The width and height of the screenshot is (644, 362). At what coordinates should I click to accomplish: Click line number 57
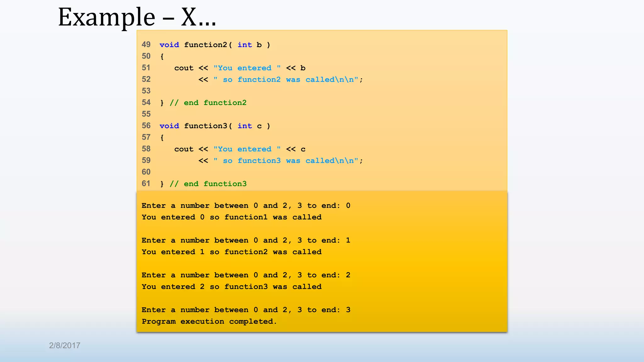[146, 137]
